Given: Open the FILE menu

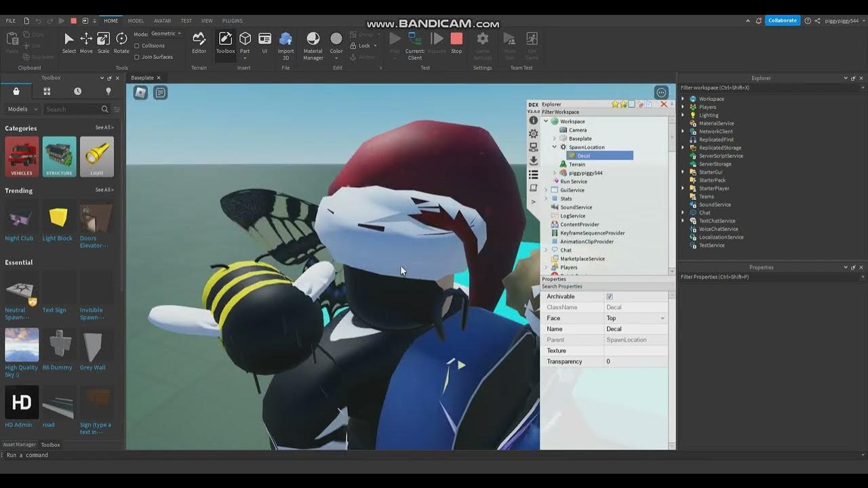Looking at the screenshot, I should point(11,21).
